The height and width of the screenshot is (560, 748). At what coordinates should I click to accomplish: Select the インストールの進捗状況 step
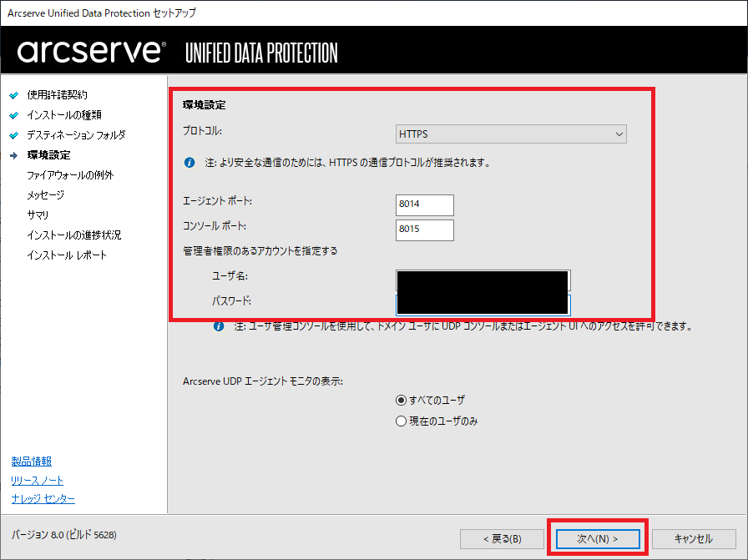[74, 235]
